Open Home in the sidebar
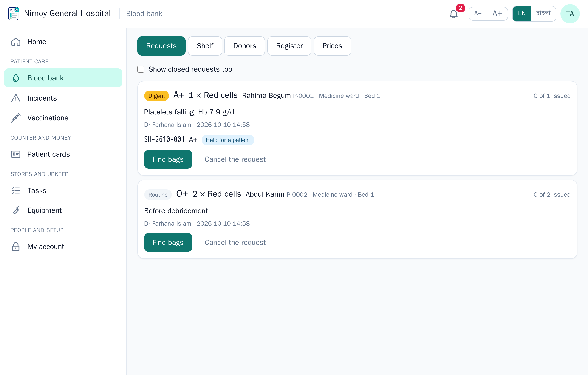The width and height of the screenshot is (588, 375). [x=63, y=42]
